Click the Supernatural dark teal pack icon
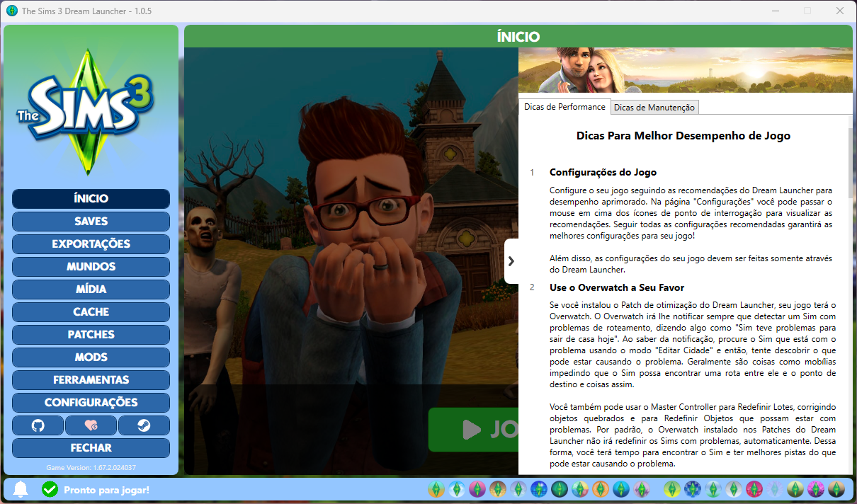 (560, 489)
